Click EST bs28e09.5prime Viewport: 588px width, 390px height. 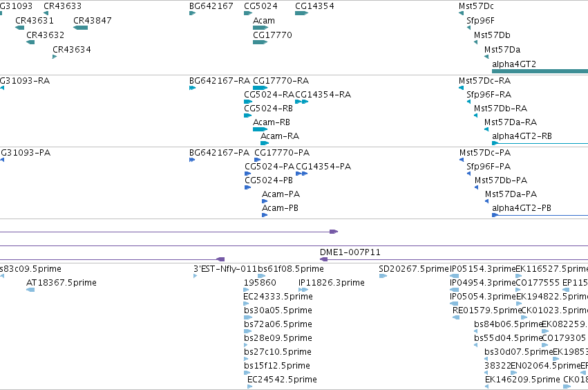point(278,338)
